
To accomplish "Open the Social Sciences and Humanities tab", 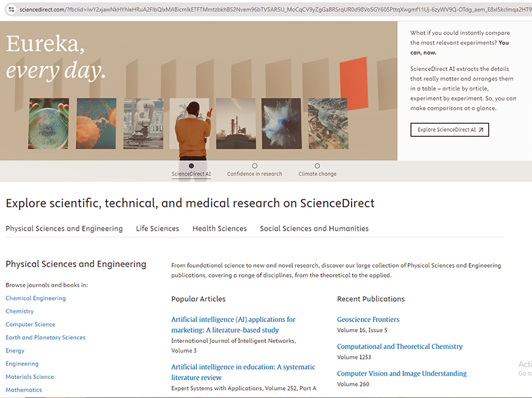I will (313, 228).
